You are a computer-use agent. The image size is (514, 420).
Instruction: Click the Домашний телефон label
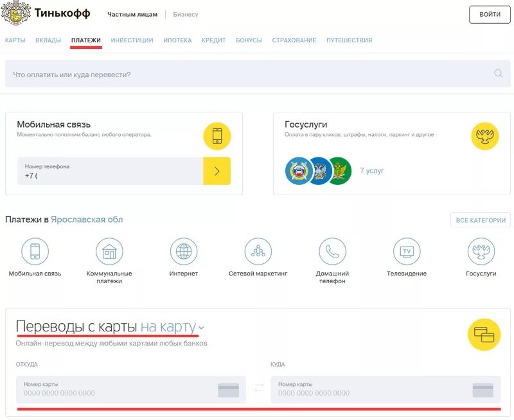point(332,277)
